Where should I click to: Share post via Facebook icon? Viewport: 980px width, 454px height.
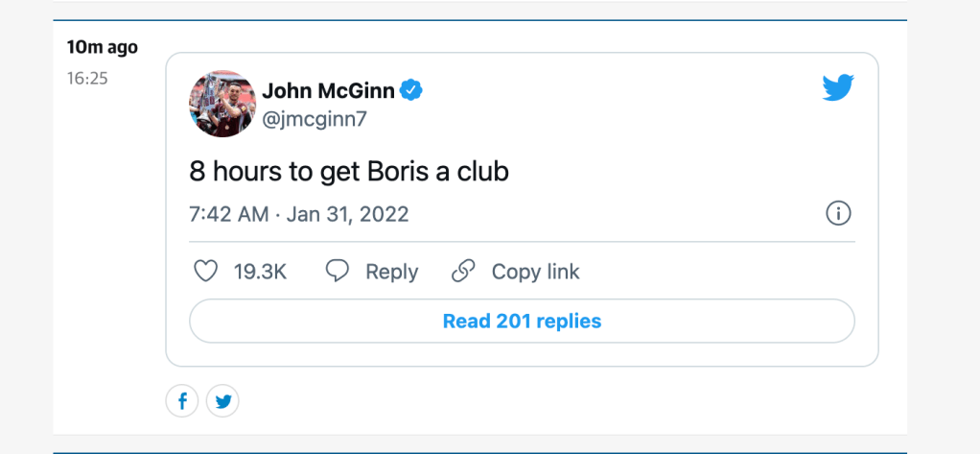(x=182, y=401)
